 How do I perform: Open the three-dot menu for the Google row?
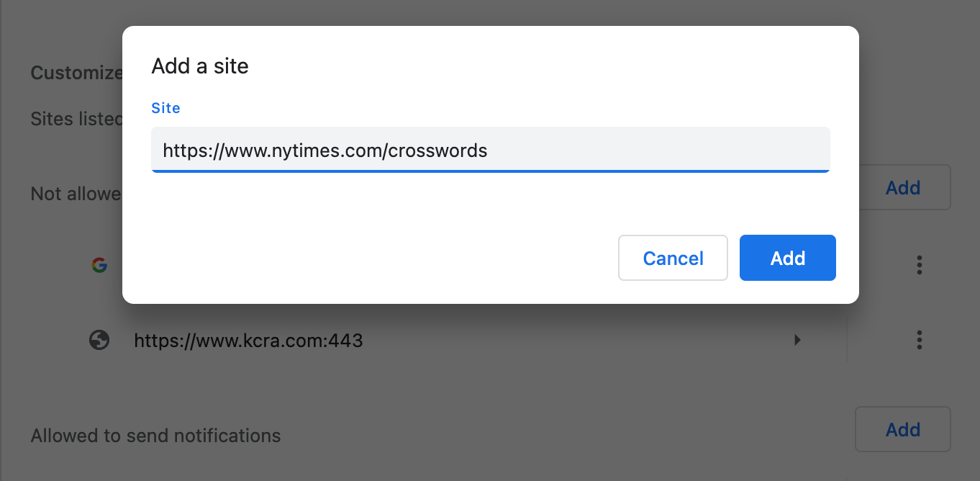919,265
